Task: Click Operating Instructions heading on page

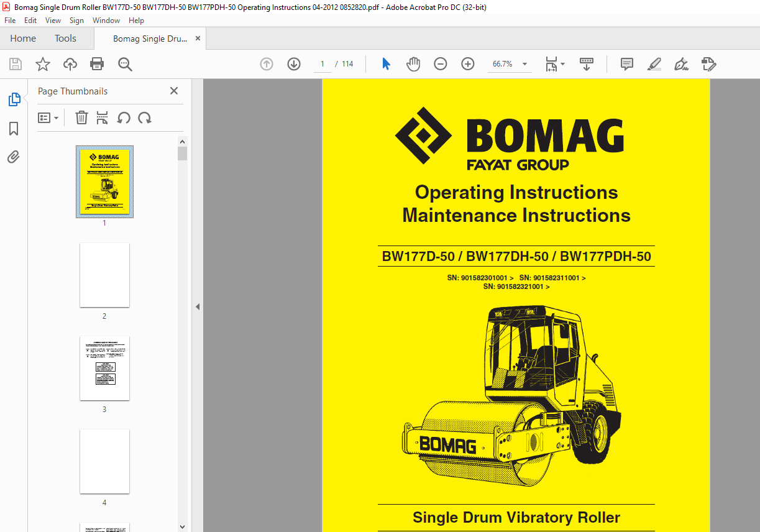Action: point(516,193)
